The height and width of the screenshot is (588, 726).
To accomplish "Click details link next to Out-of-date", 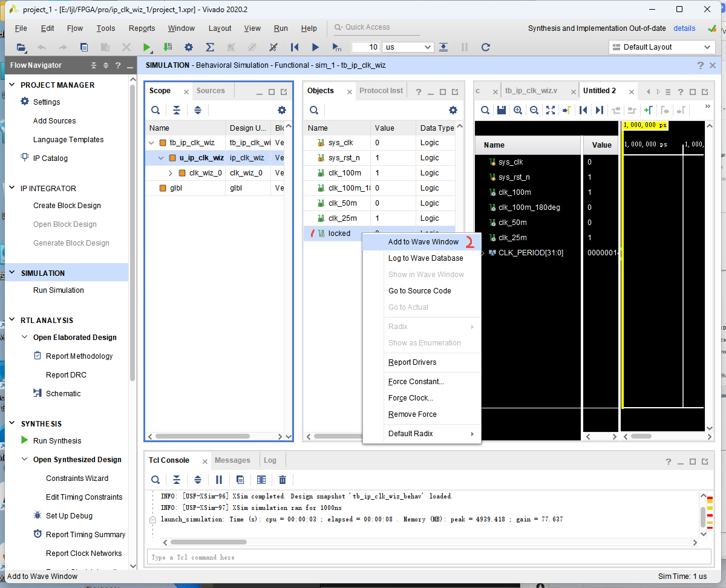I will [x=684, y=28].
